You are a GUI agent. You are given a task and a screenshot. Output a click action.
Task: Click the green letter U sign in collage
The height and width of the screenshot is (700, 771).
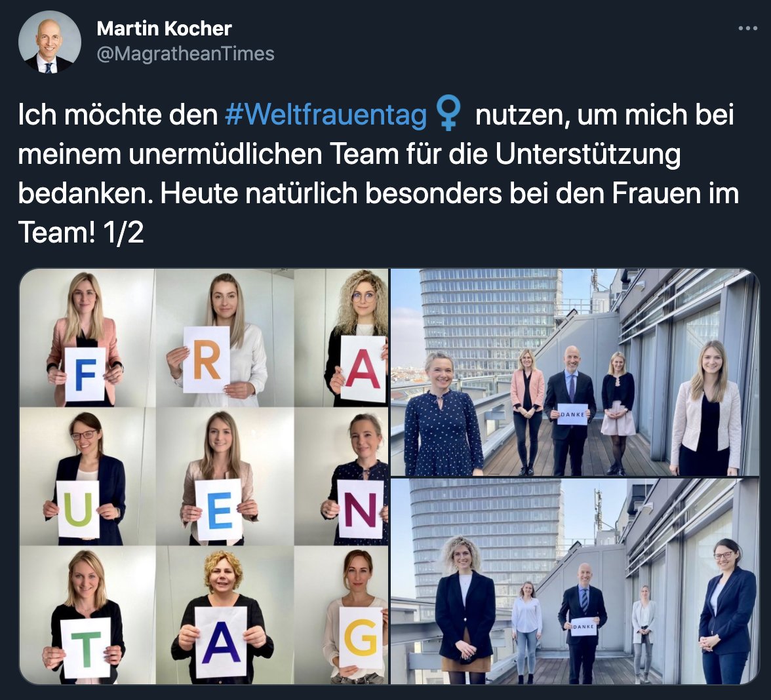[78, 509]
